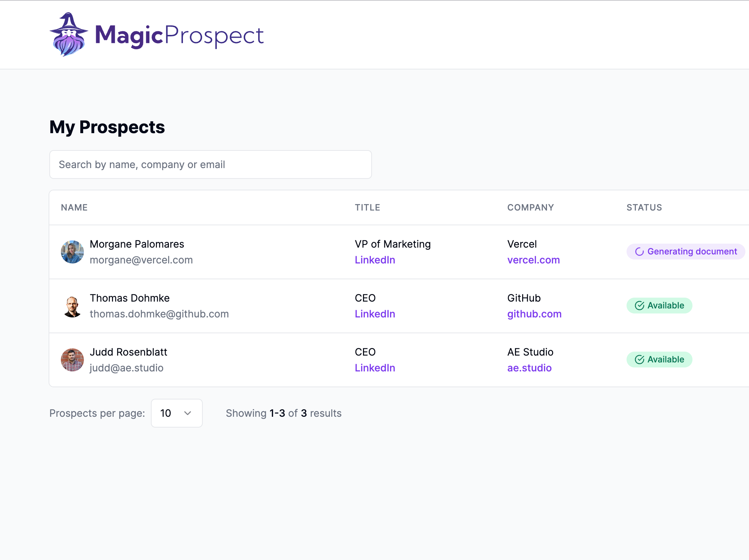Click Judd Rosenblatt's profile avatar
The width and height of the screenshot is (749, 560).
(72, 360)
